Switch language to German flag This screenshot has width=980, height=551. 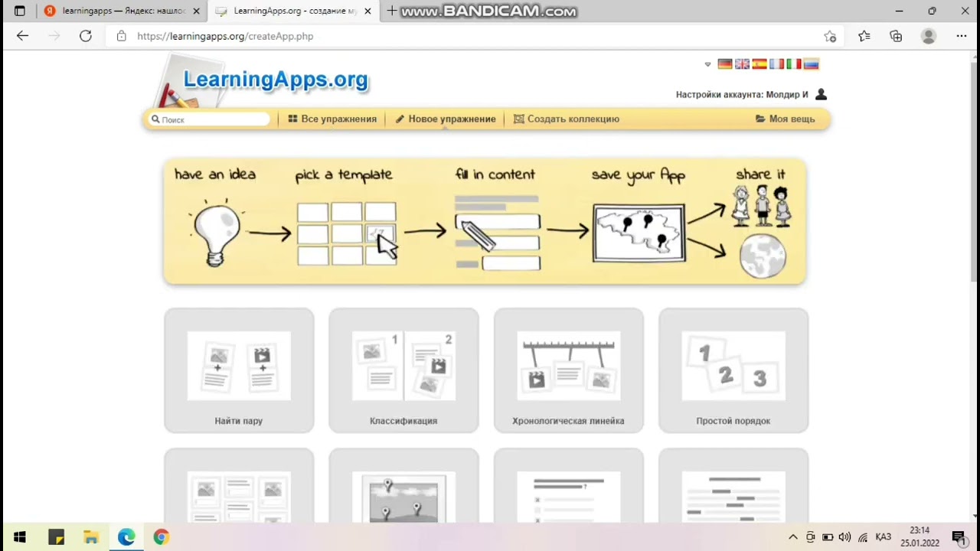(724, 64)
